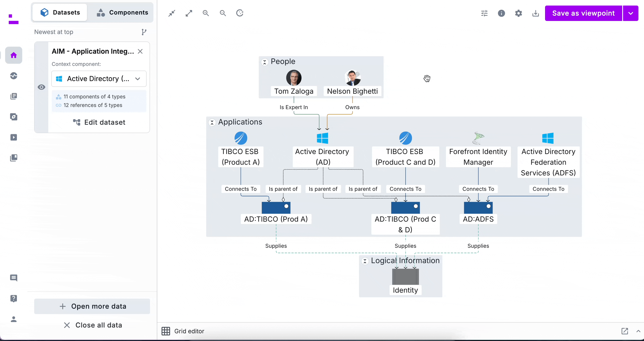Zoom out of the diagram

pos(223,13)
